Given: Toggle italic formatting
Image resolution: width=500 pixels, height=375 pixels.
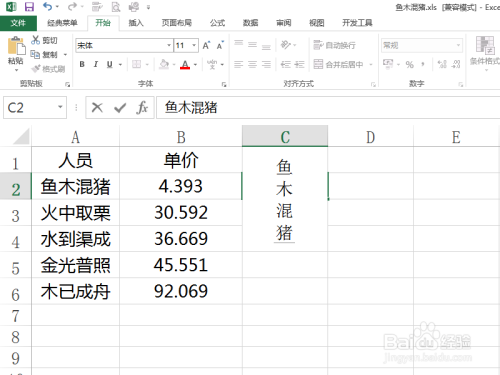Looking at the screenshot, I should (x=96, y=64).
